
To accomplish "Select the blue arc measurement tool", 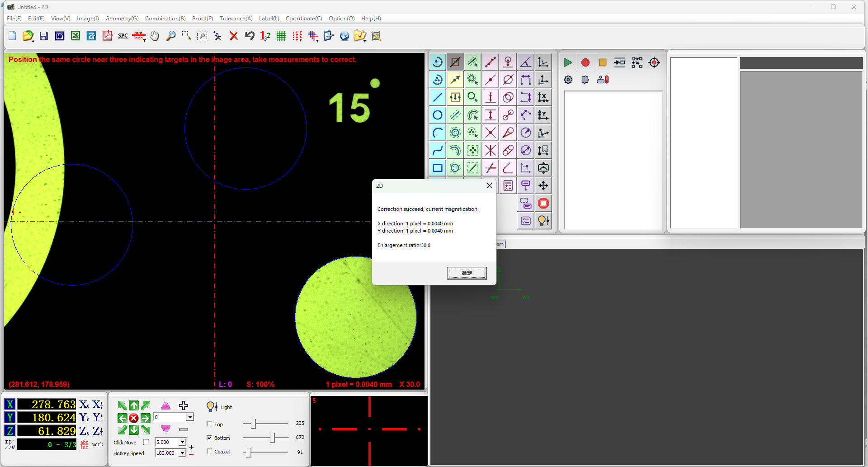I will 438,133.
